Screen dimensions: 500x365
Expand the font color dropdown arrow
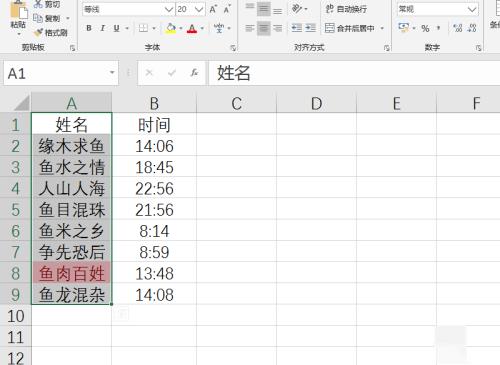[x=202, y=28]
